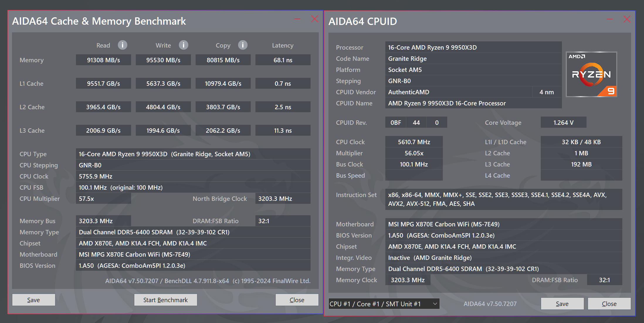The image size is (644, 323).
Task: Select L3 Cache read 2006.9 GB/s
Action: pos(103,130)
